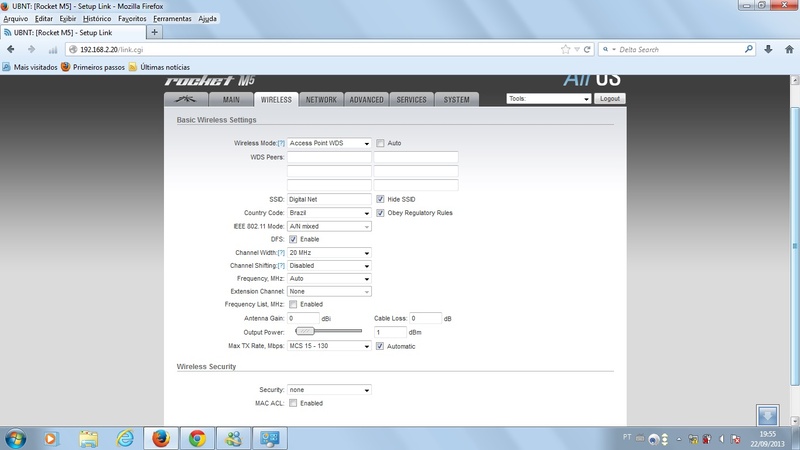Viewport: 800px width, 450px height.
Task: Click the browser forward arrow
Action: [31, 49]
